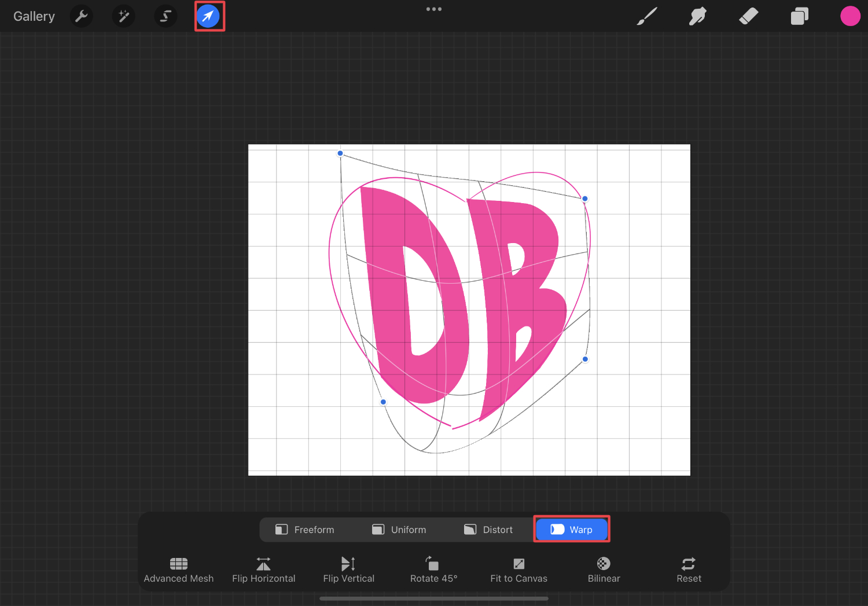The image size is (868, 606).
Task: Enable Advanced Mesh warping
Action: pyautogui.click(x=178, y=569)
